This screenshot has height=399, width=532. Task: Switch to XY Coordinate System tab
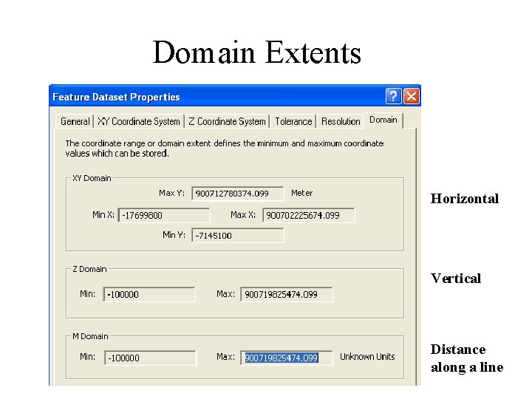pos(138,121)
